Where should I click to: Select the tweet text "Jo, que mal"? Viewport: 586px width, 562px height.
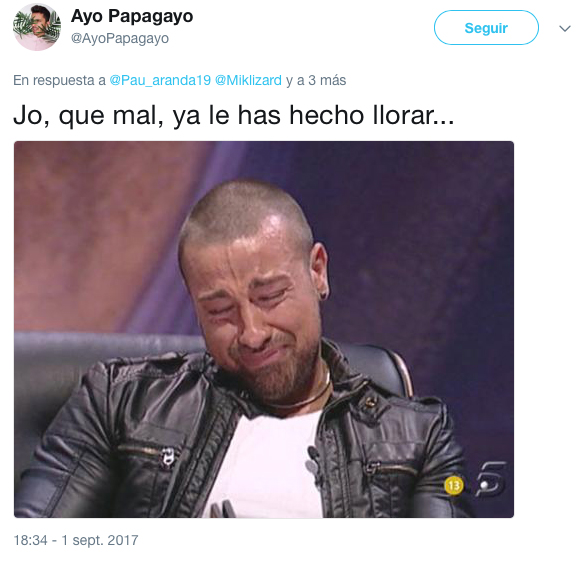pos(88,115)
